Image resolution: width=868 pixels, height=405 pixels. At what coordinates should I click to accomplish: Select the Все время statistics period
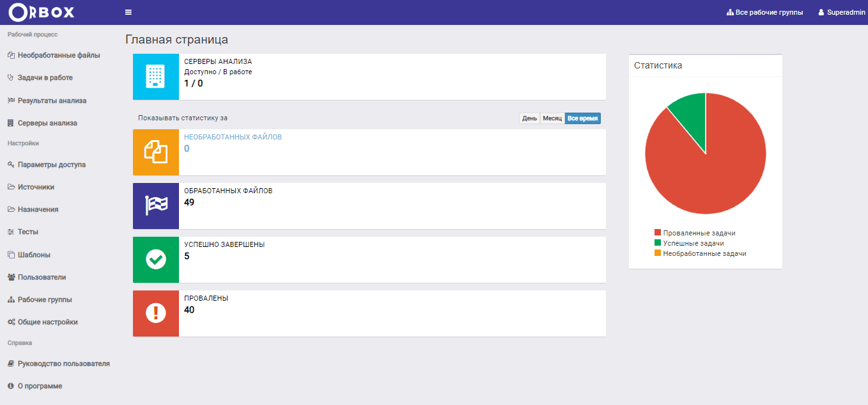click(583, 118)
